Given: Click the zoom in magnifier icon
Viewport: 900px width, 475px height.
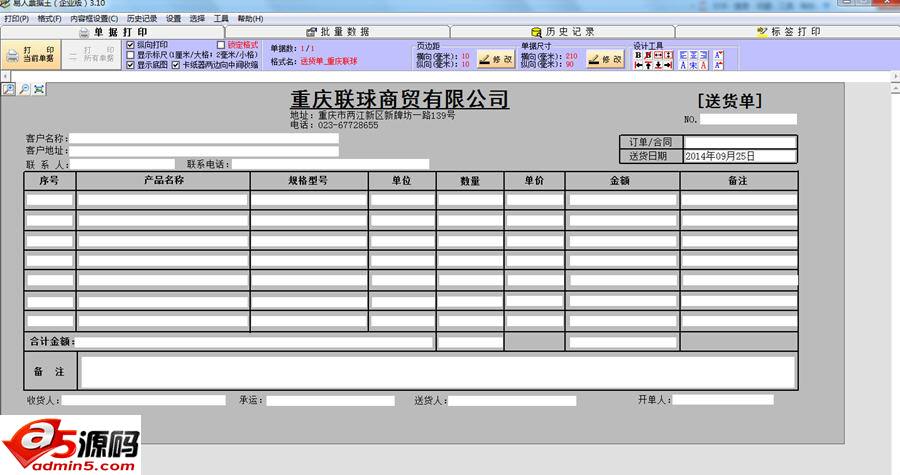Looking at the screenshot, I should click(9, 90).
